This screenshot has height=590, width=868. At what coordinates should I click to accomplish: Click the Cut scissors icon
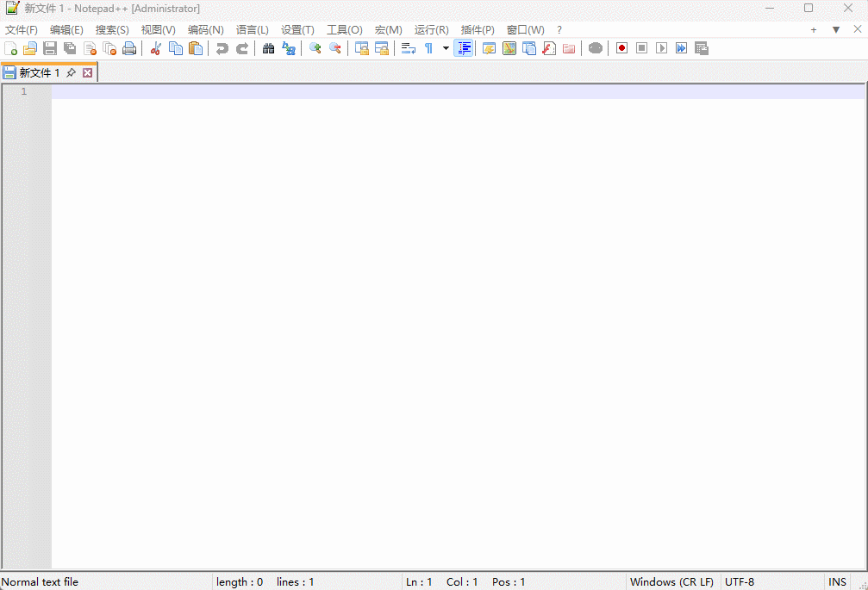coord(156,48)
